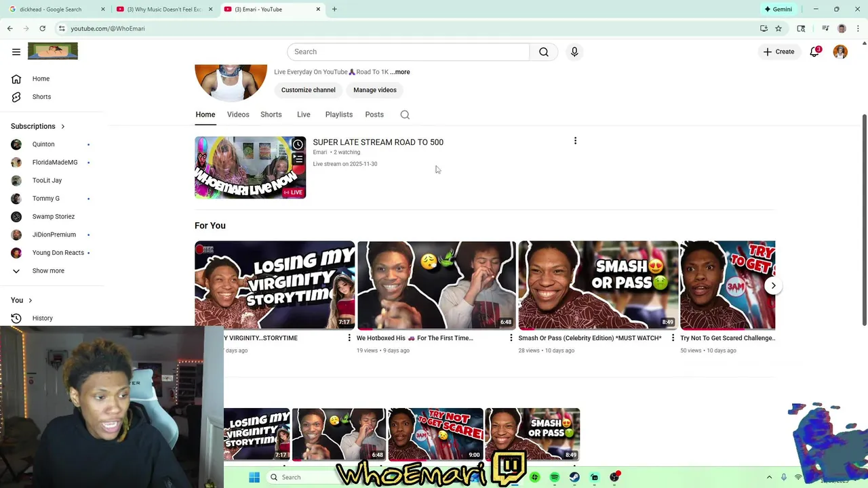The height and width of the screenshot is (488, 868).
Task: View site information icon in the address bar
Action: tap(62, 28)
